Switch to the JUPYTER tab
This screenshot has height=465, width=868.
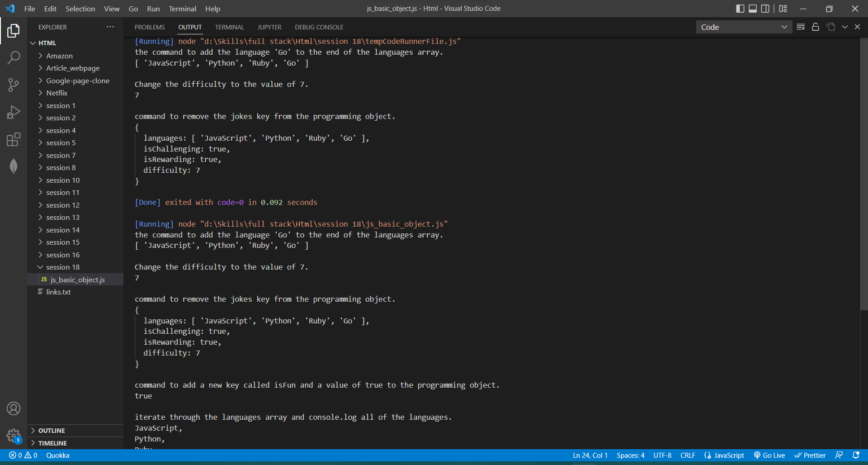pyautogui.click(x=269, y=27)
